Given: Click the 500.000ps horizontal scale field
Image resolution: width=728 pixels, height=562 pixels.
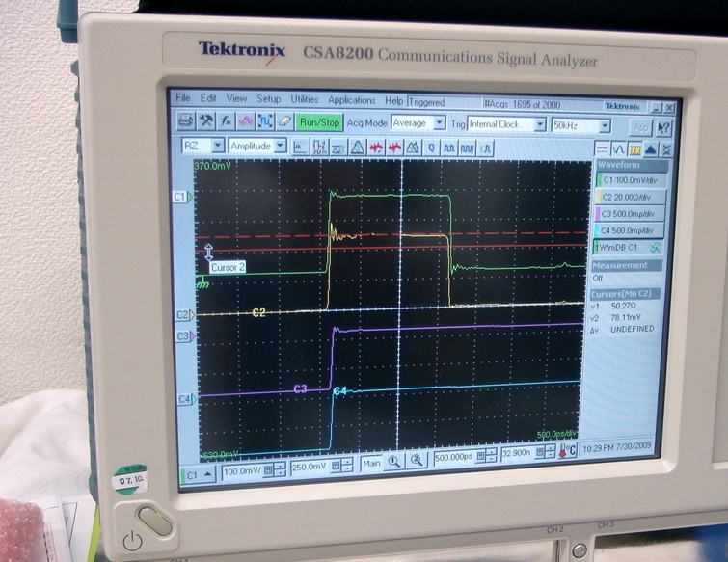Looking at the screenshot, I should (453, 457).
